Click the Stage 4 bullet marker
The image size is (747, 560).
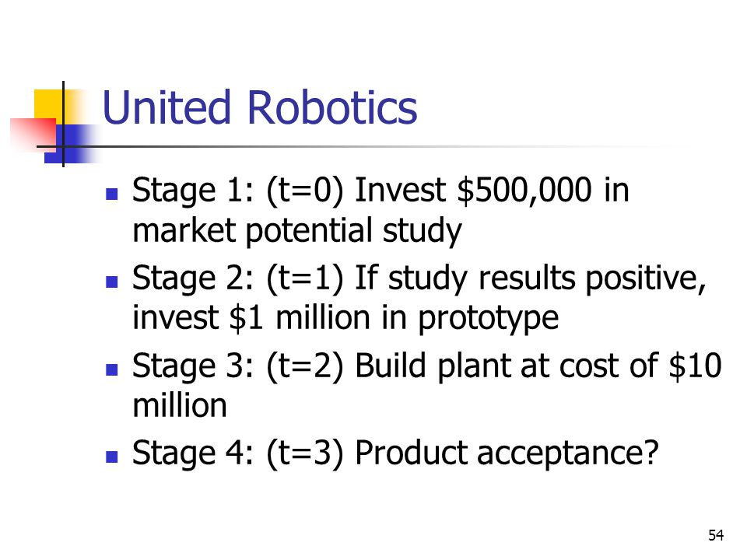coord(111,457)
